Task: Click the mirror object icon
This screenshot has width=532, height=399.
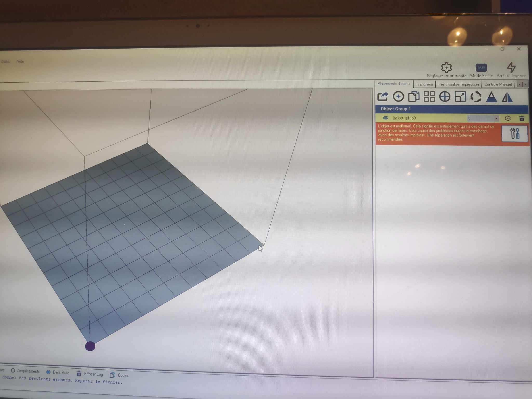Action: pos(507,97)
